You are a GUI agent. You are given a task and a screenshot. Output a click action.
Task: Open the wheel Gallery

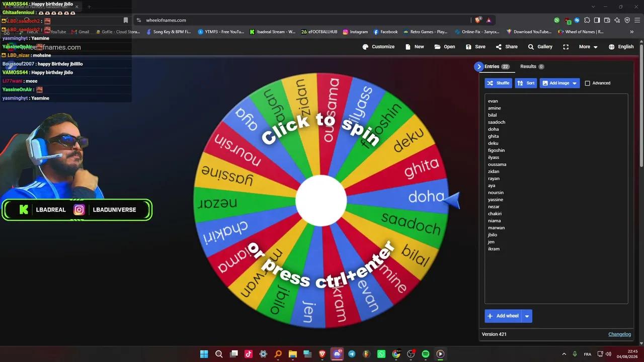point(540,47)
